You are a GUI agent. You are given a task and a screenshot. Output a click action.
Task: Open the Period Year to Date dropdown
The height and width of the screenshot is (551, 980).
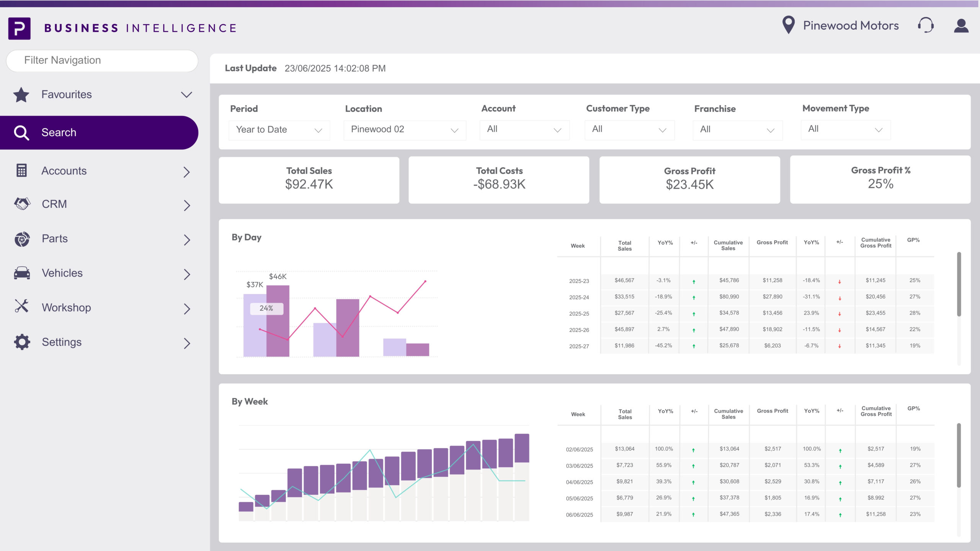(x=279, y=130)
